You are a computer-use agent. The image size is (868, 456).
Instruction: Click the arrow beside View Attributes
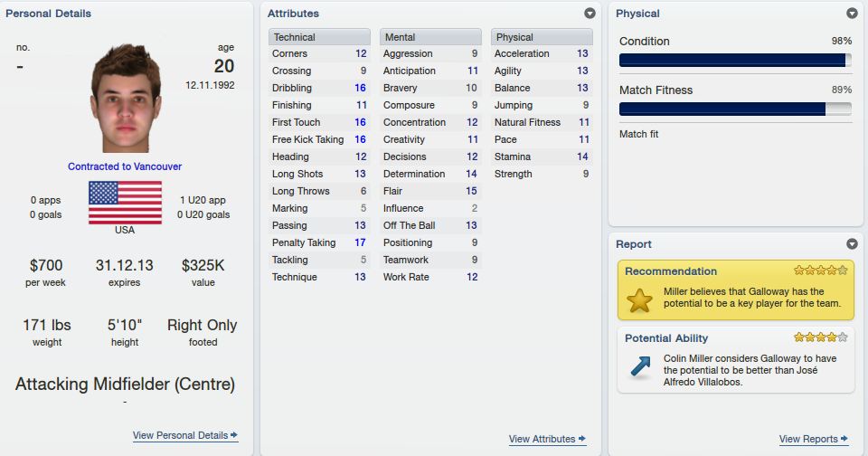tap(581, 438)
